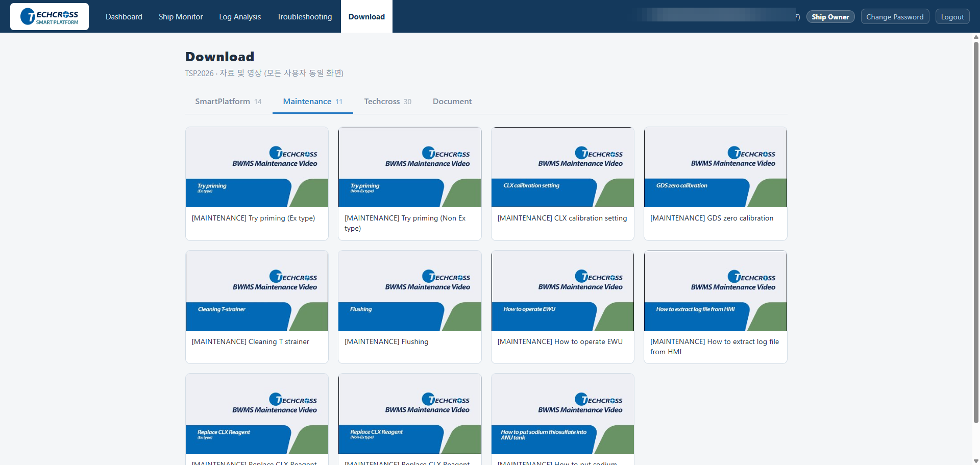Viewport: 980px width, 465px height.
Task: Open Log Analysis from navigation
Action: 240,17
